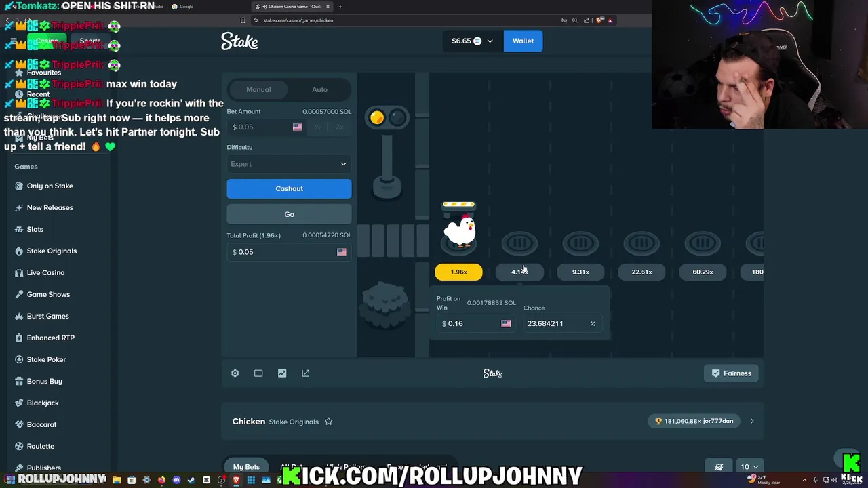Click the Cashout button
The image size is (868, 488).
(289, 188)
